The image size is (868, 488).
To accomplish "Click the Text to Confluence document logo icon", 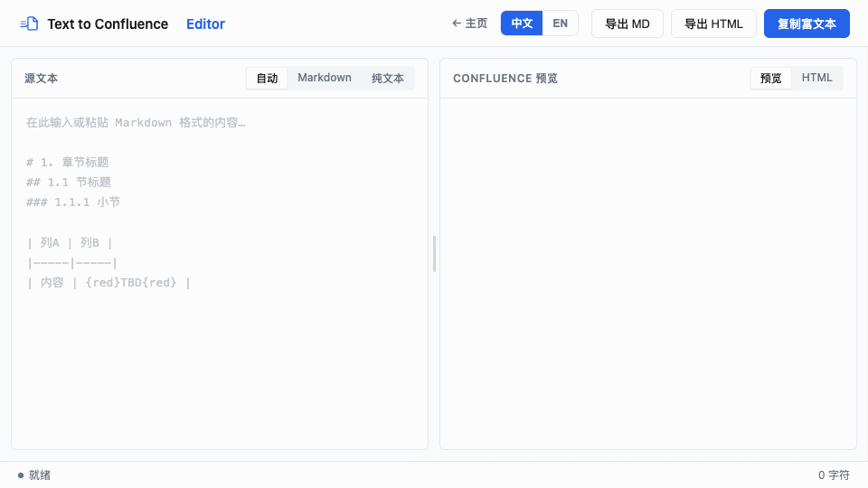I will pyautogui.click(x=29, y=23).
